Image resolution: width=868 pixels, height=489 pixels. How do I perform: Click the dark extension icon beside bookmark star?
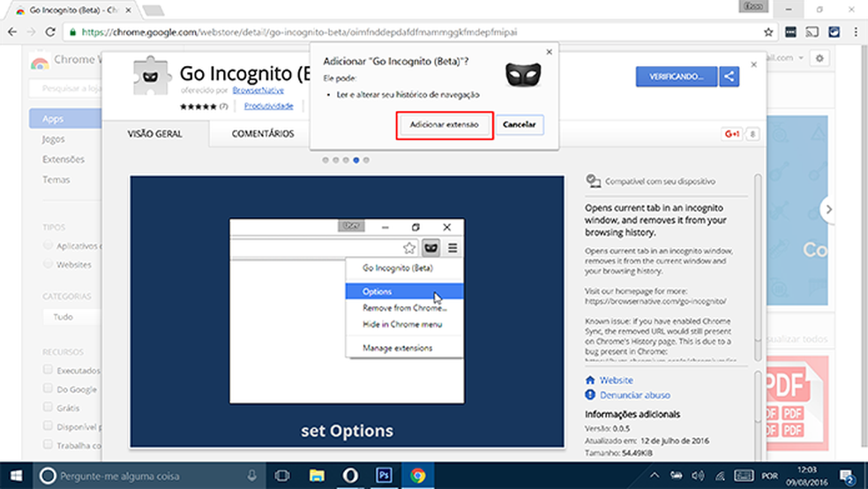click(x=790, y=32)
